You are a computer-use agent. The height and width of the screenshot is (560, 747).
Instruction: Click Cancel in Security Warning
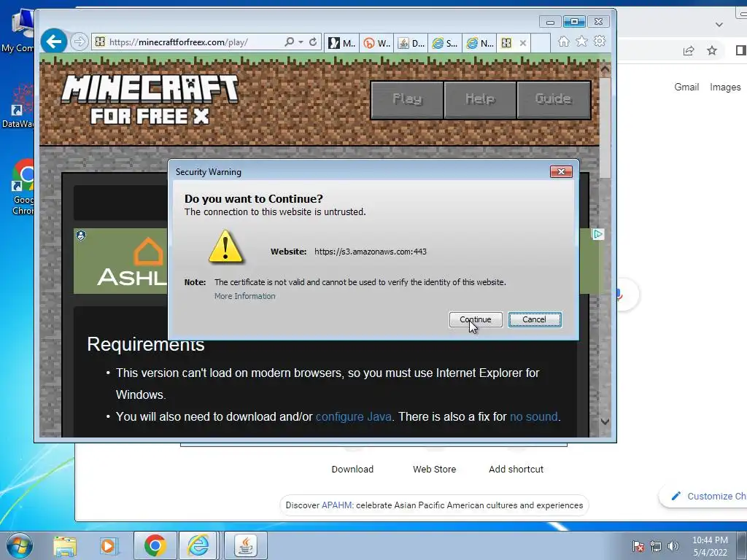coord(535,319)
